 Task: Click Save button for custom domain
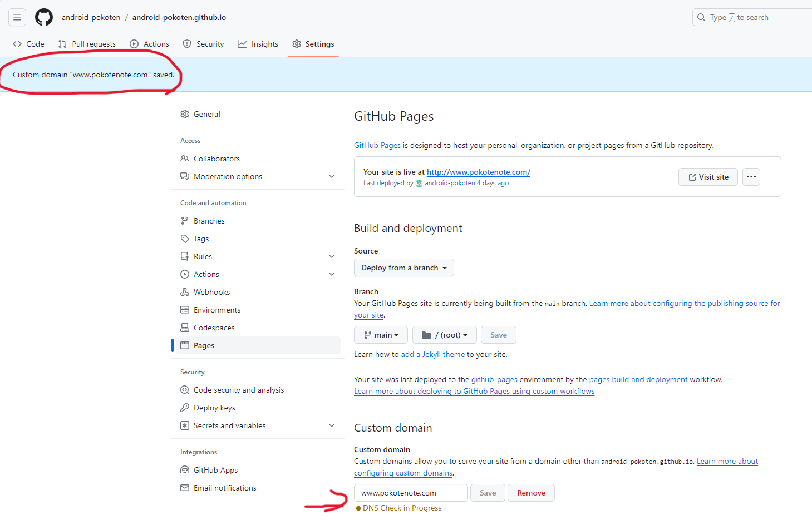click(488, 493)
